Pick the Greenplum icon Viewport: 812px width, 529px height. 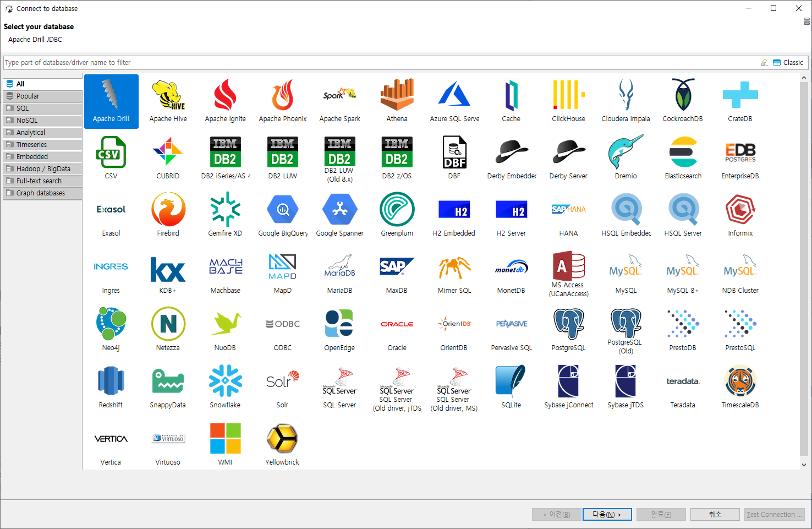click(x=397, y=209)
